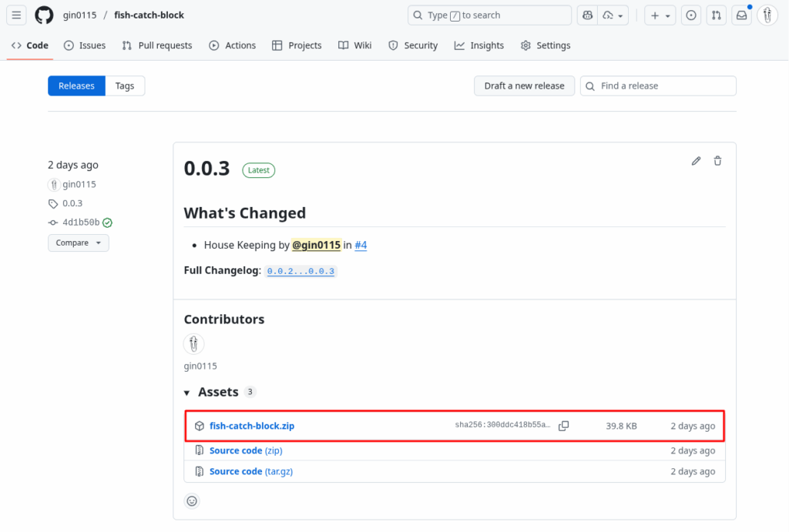Add a reaction with smiley icon
Viewport: 789px width, 532px height.
192,501
